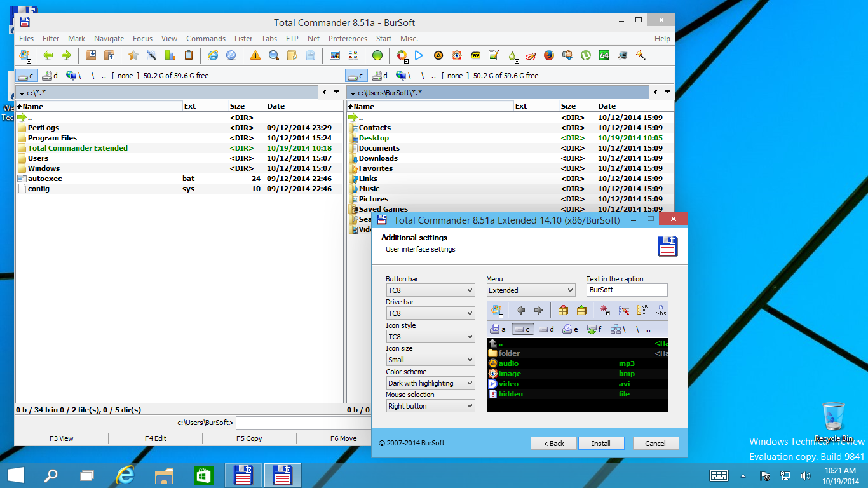The image size is (868, 488).
Task: Open the Commands menu
Action: 206,39
